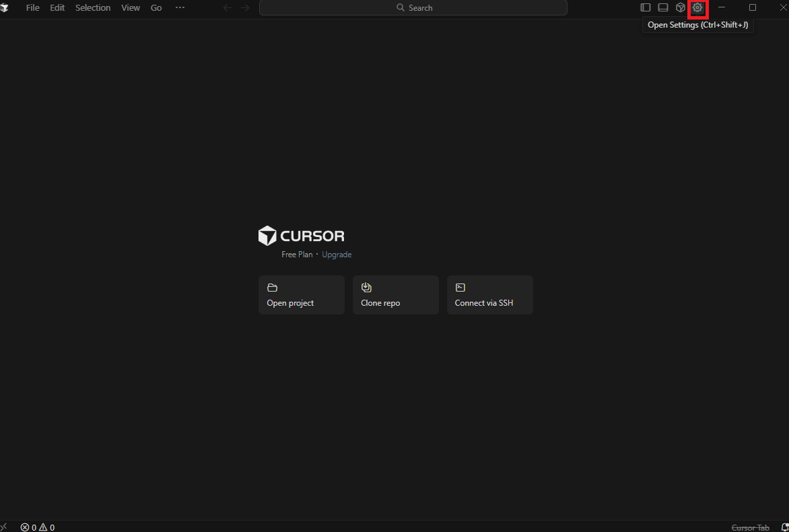This screenshot has width=789, height=532.
Task: Toggle the bottom panel layout icon
Action: [663, 7]
